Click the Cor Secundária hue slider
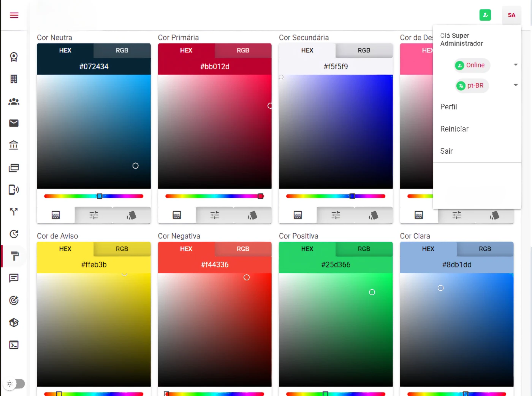The height and width of the screenshot is (396, 532). [x=336, y=196]
